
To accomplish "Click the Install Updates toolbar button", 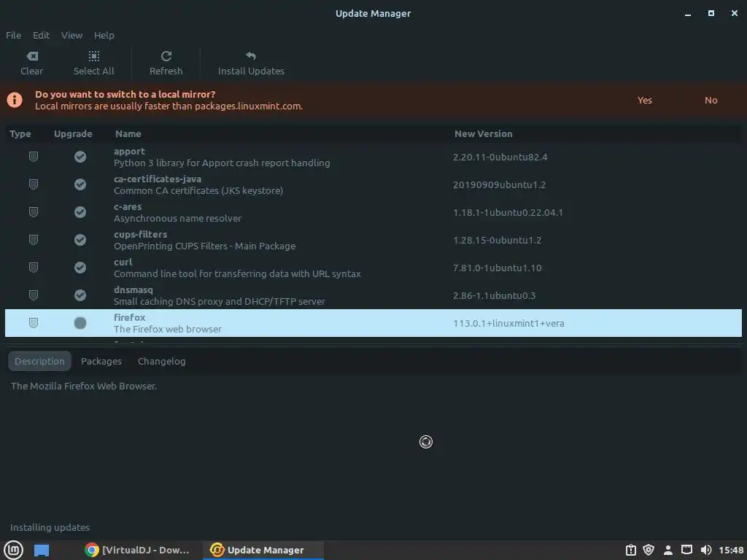I will 251,63.
